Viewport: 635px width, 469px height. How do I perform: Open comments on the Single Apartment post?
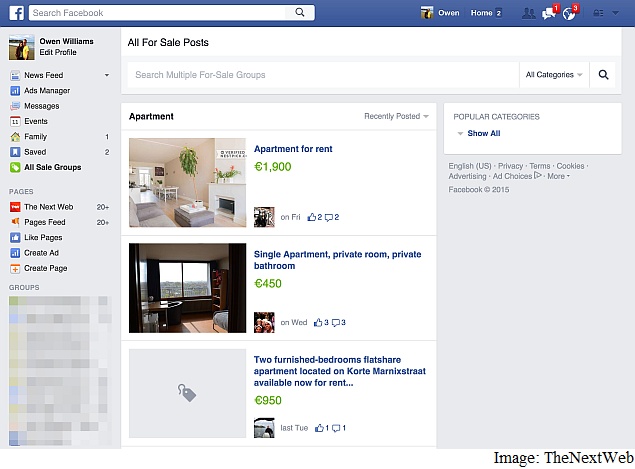click(x=338, y=322)
